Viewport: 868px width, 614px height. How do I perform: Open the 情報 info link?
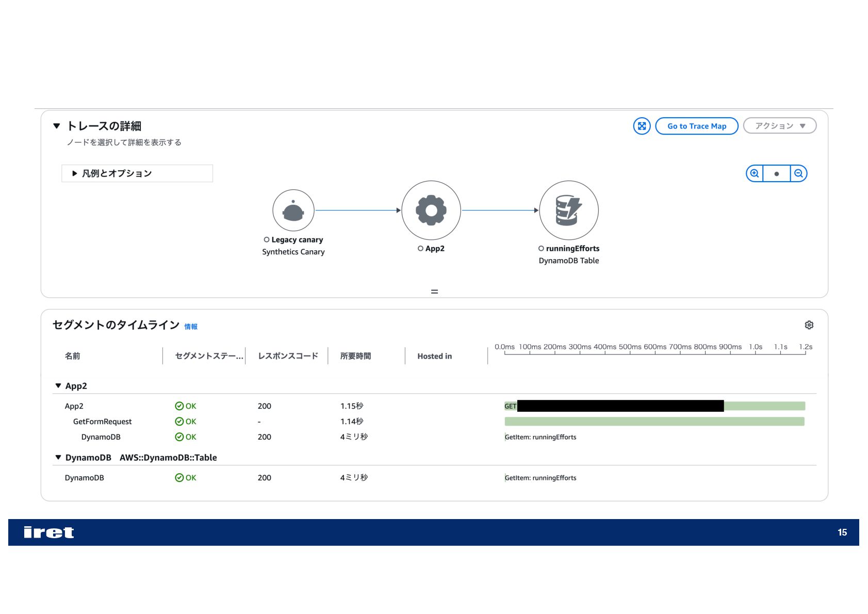pos(191,327)
